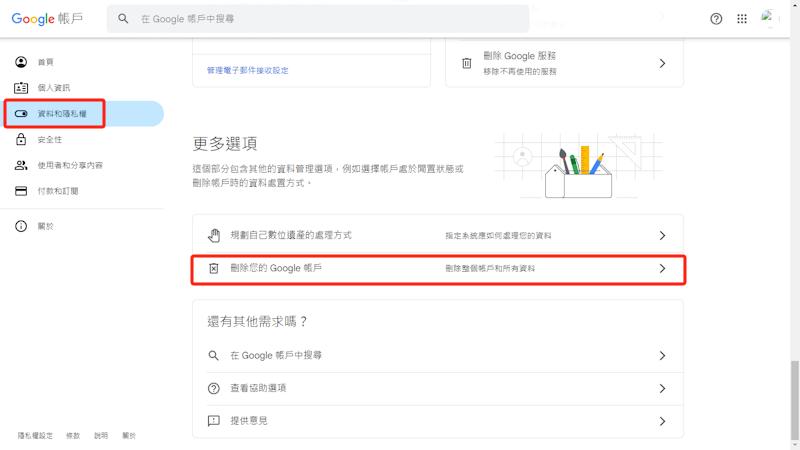Open the 首頁 home icon in sidebar

click(x=21, y=62)
